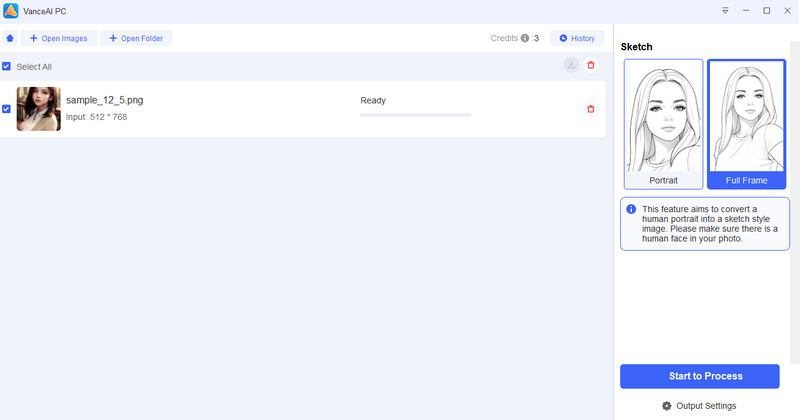Click the Output Settings gear icon
This screenshot has width=800, height=420.
click(667, 406)
